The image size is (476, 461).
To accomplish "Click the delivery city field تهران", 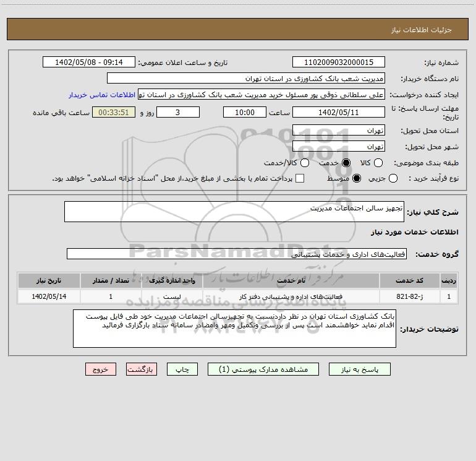I will (339, 146).
